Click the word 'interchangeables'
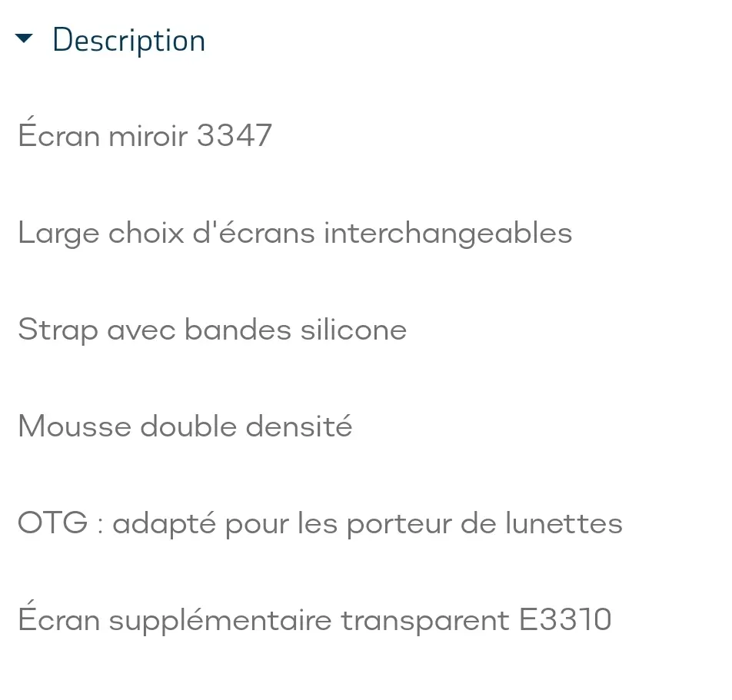 (x=448, y=233)
